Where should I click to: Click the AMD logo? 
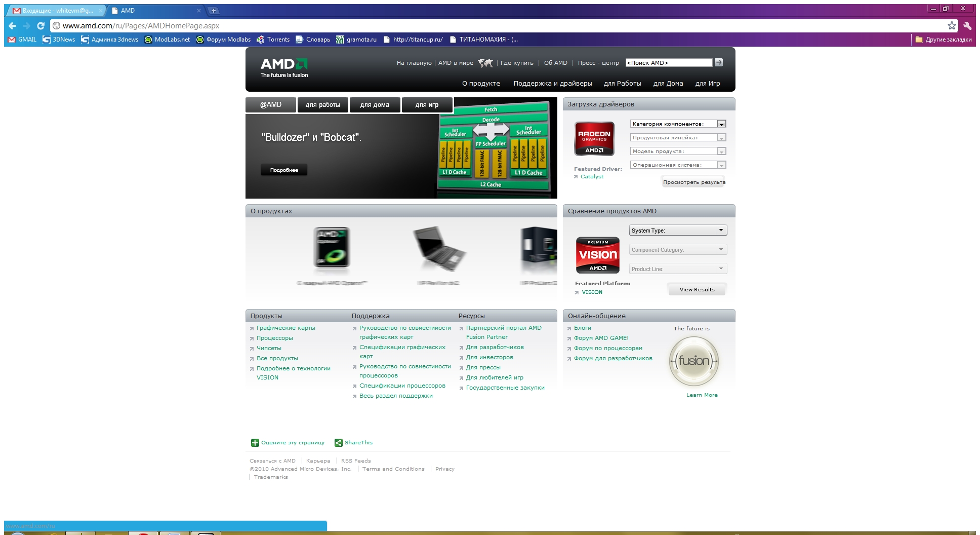tap(284, 67)
